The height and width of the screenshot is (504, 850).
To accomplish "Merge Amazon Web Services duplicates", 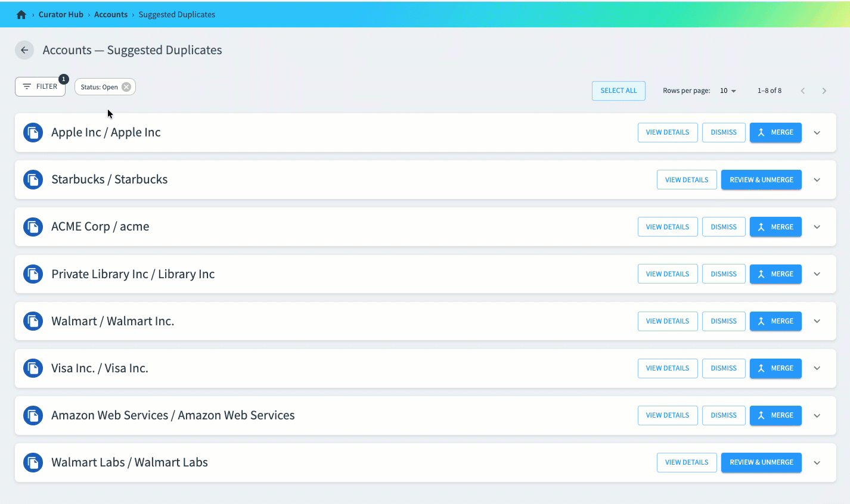I will pyautogui.click(x=775, y=415).
